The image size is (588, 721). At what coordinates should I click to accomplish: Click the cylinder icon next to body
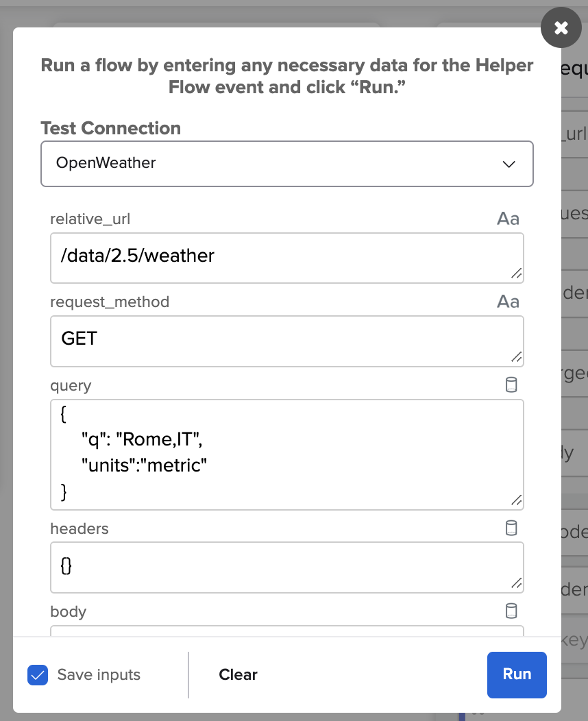point(511,611)
